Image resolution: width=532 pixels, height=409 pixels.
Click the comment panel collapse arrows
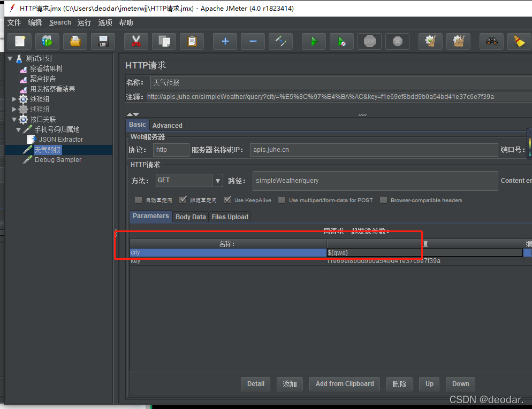pyautogui.click(x=133, y=114)
